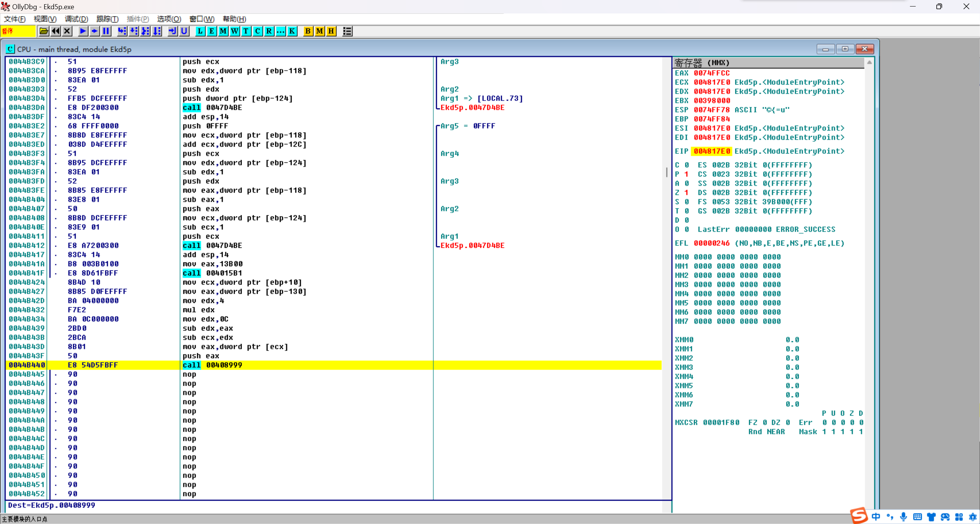Select the C flag value in registers
The width and height of the screenshot is (980, 524).
click(686, 165)
